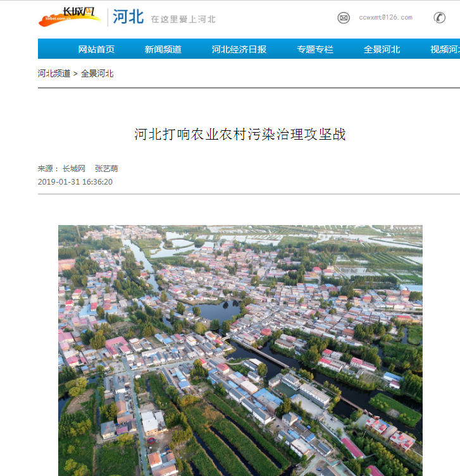Click the 长城网 logo in header

coord(69,17)
